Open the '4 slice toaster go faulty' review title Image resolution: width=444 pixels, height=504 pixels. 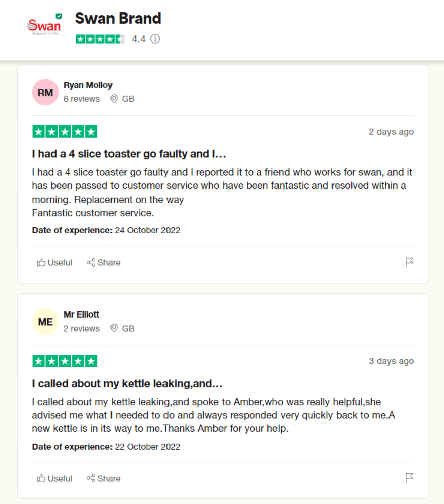coord(129,154)
